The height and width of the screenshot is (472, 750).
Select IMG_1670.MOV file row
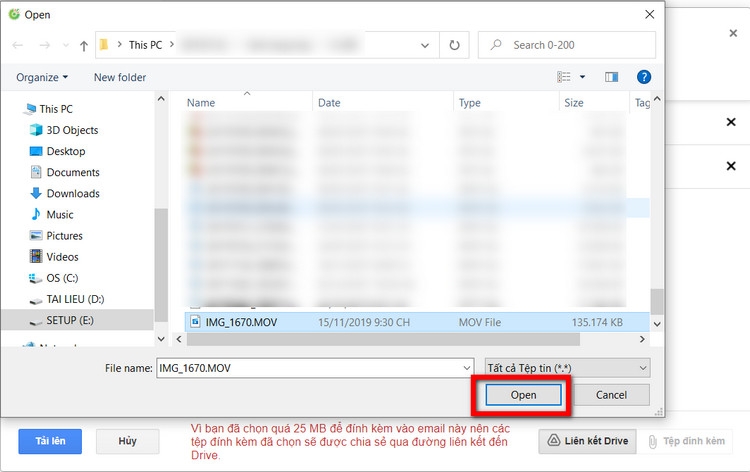tap(417, 322)
